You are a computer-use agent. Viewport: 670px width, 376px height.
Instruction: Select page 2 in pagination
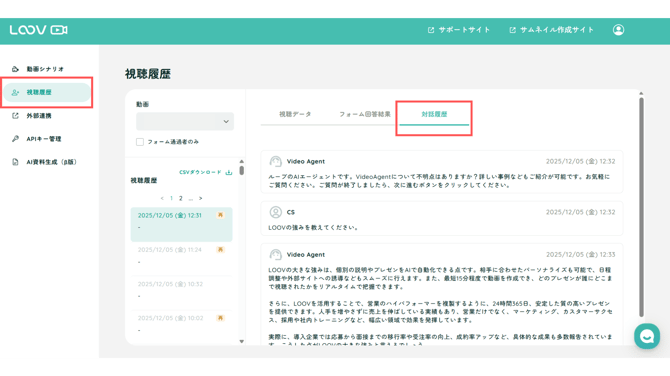pyautogui.click(x=181, y=198)
